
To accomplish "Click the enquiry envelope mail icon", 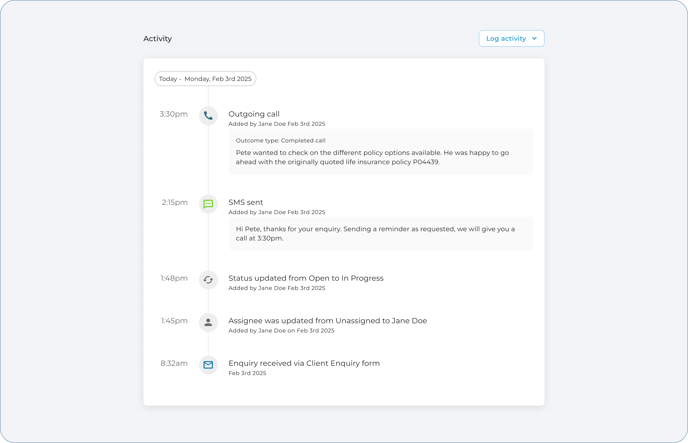I will pos(208,365).
